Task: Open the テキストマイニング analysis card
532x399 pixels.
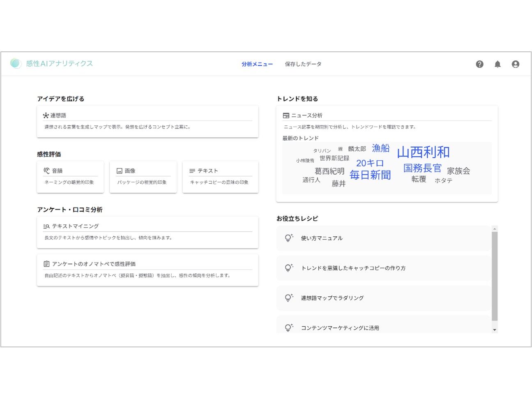Action: 147,232
